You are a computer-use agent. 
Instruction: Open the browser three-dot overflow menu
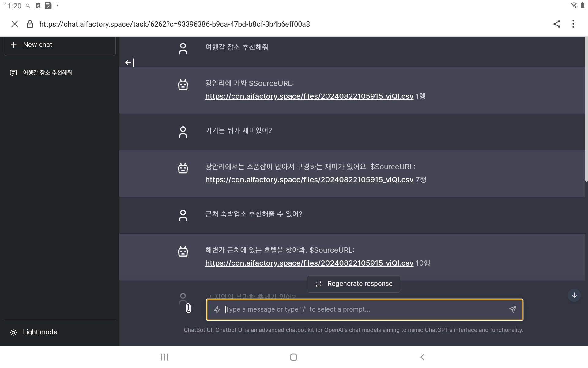573,24
